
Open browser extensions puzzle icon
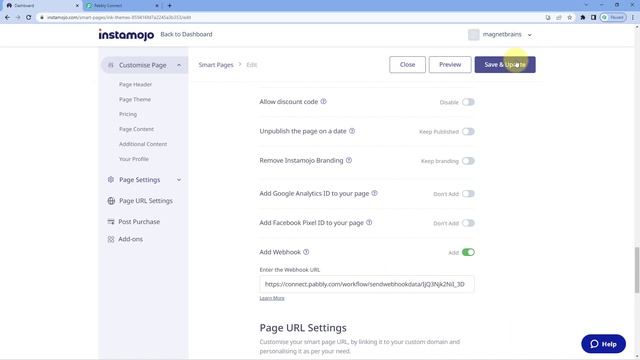(583, 18)
